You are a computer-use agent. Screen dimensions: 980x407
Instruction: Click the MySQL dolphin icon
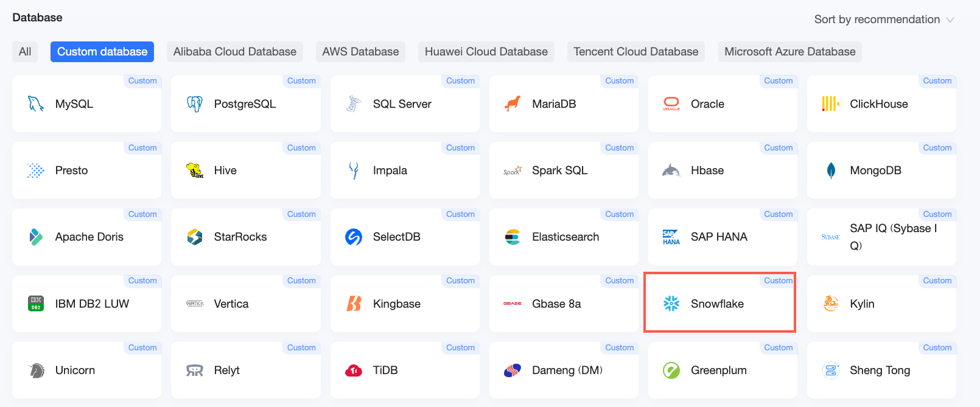36,104
